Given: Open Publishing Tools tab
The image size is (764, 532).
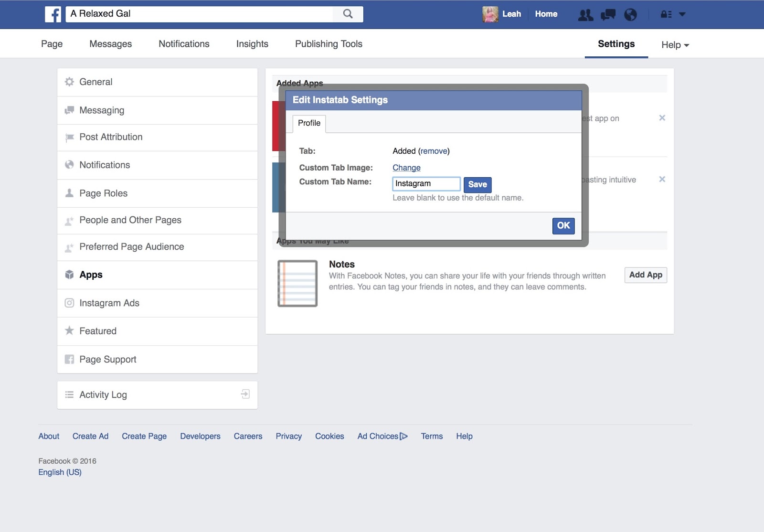Looking at the screenshot, I should [329, 44].
